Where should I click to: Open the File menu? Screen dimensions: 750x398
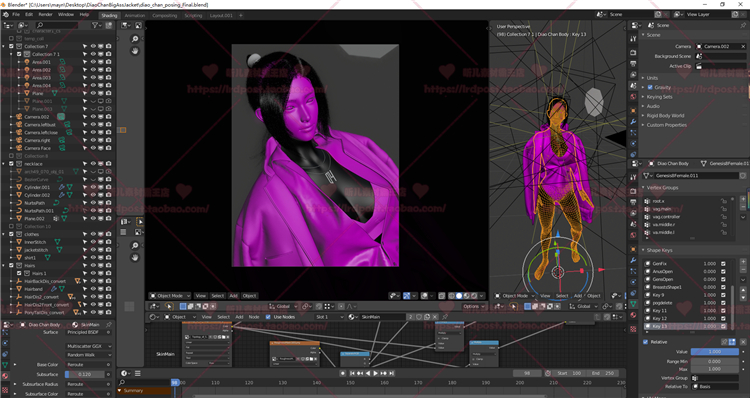tap(16, 14)
